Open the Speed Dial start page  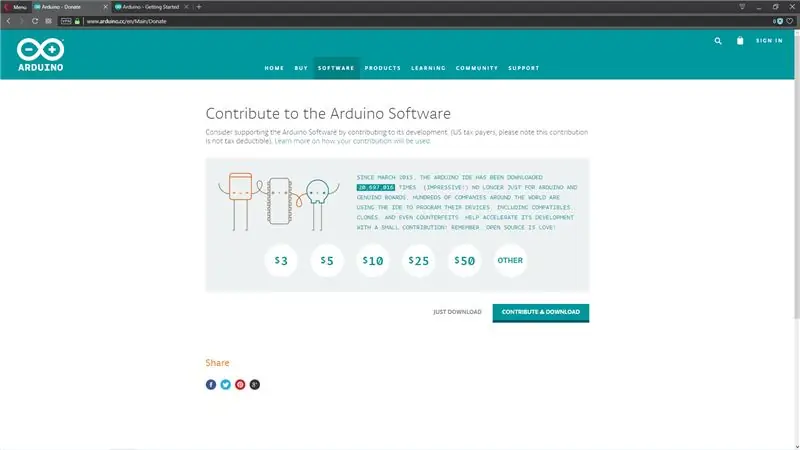pos(48,21)
